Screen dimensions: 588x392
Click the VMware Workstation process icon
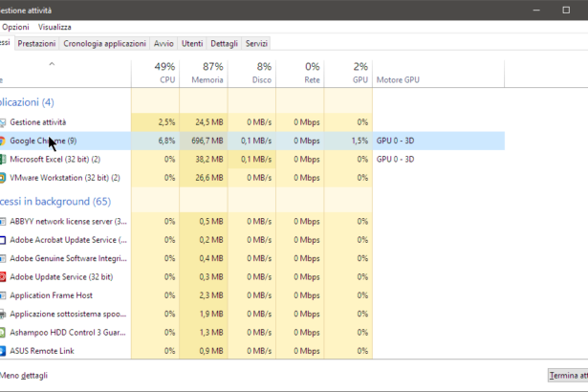[3, 177]
